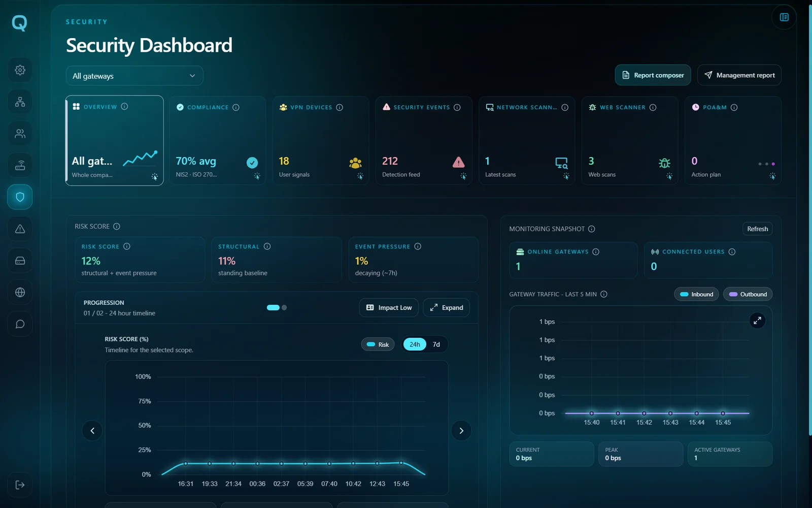Expand the gateway traffic chart fullscreen
Image resolution: width=812 pixels, height=508 pixels.
pos(757,321)
